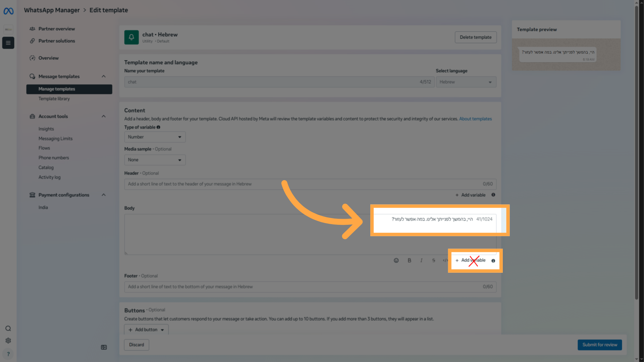Focus the template name field
This screenshot has height=362, width=644.
pyautogui.click(x=279, y=82)
